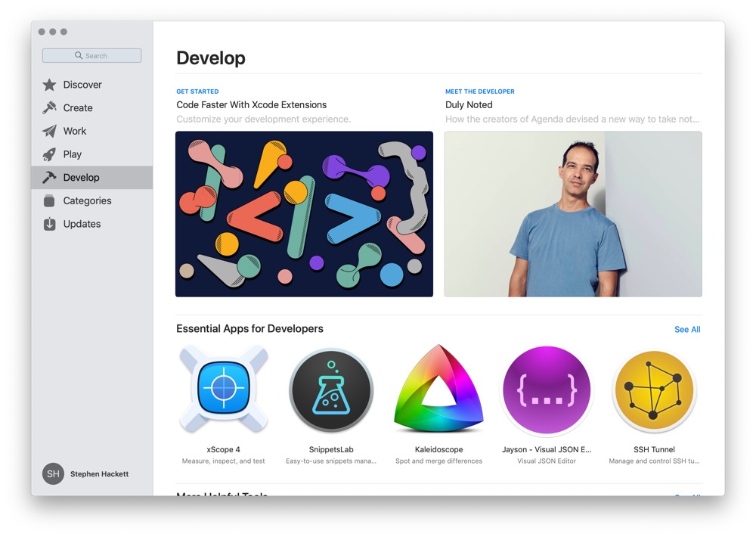Viewport: 756px width, 537px height.
Task: Click the Search field in the sidebar
Action: coord(91,55)
